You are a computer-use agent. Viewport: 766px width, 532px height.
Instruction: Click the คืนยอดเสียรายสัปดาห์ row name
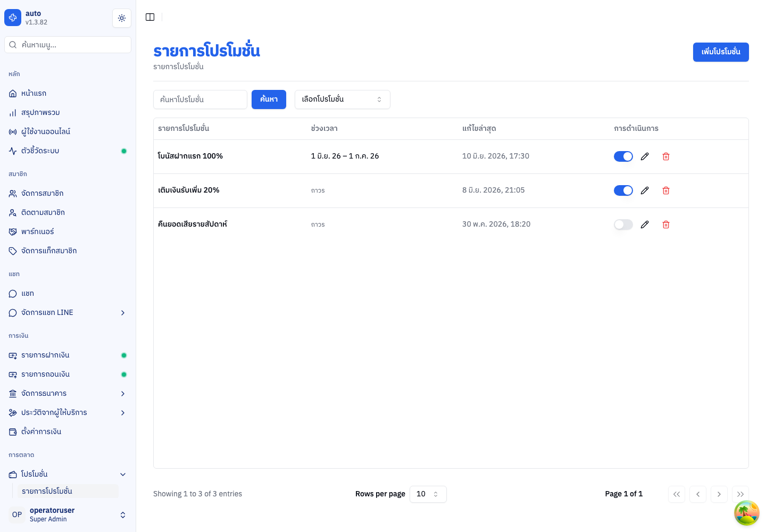click(193, 225)
